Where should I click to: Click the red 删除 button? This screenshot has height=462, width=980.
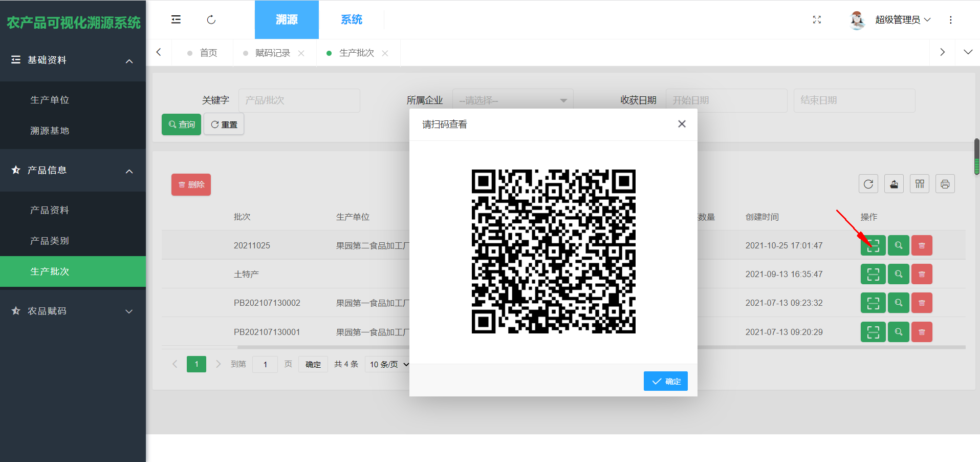[191, 185]
